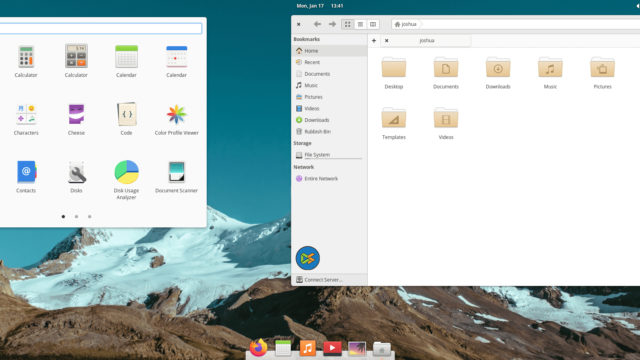The image size is (640, 360).
Task: Open the Downloads folder
Action: [x=498, y=73]
